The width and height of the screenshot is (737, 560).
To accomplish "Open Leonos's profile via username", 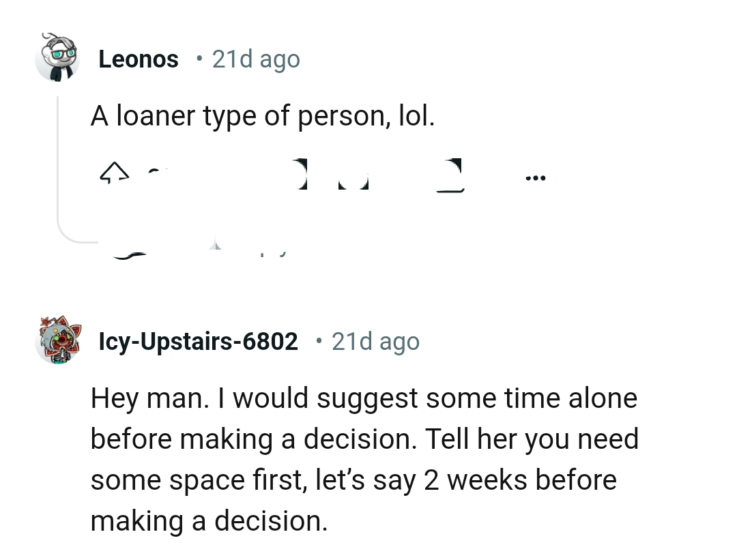I will coord(138,59).
